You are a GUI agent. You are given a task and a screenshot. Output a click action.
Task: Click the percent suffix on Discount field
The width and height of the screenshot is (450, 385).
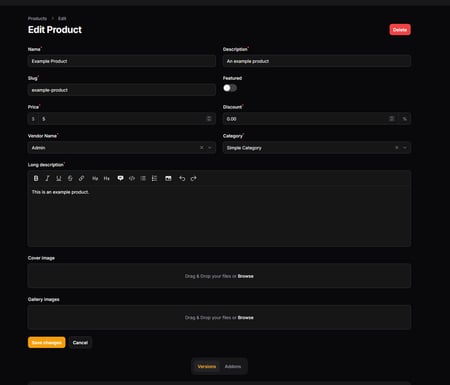405,119
